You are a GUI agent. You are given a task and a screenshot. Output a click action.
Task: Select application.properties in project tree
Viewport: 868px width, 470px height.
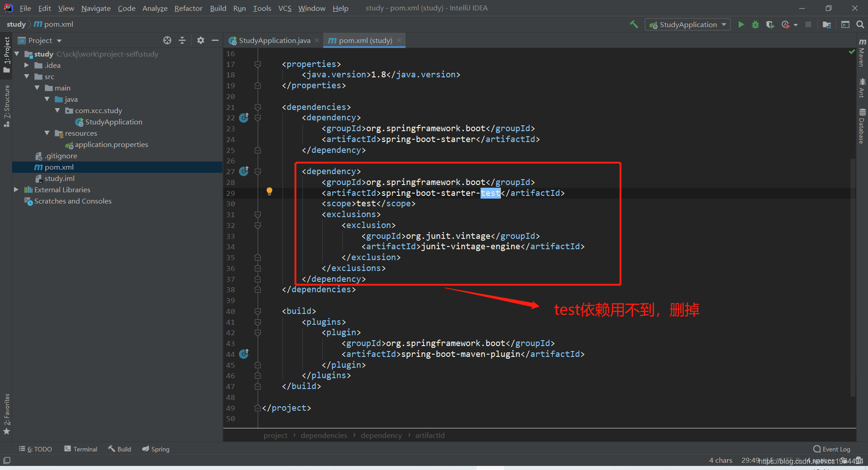pos(112,144)
